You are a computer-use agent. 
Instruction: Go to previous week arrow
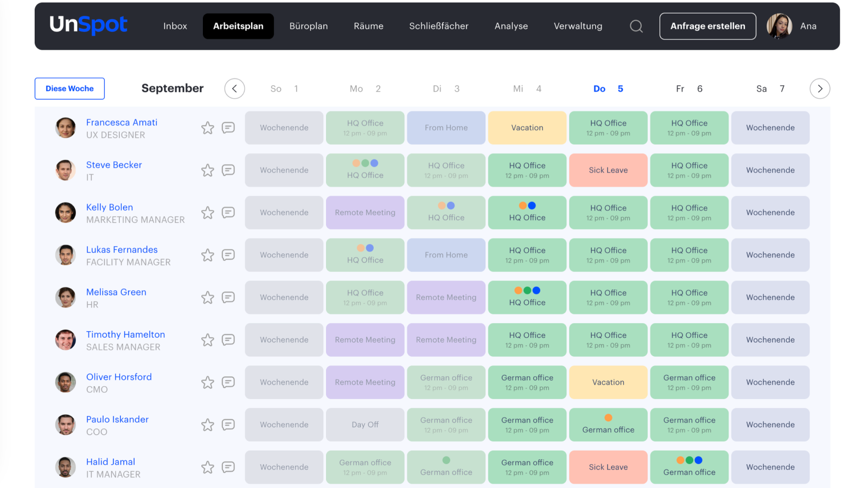pyautogui.click(x=234, y=88)
